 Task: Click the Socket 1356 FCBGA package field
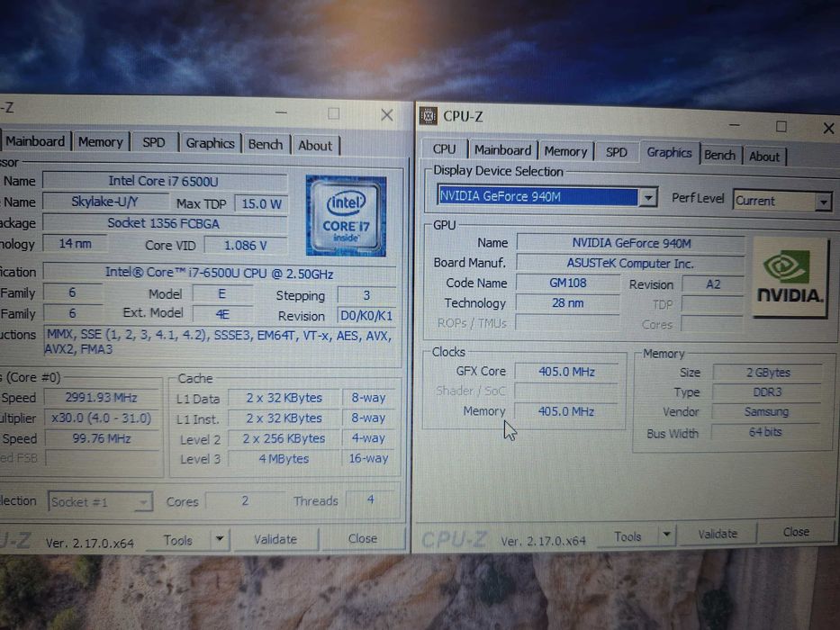165,223
